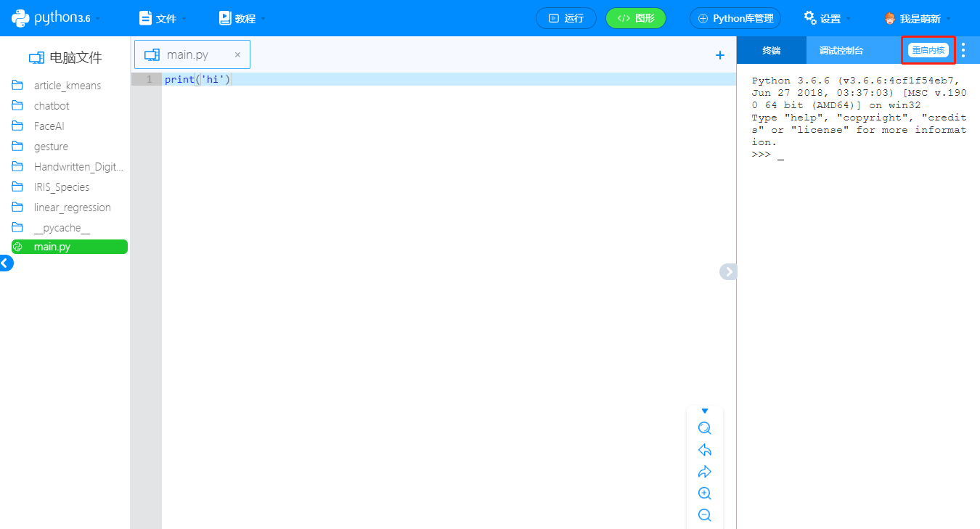Switch to the 调试控制台 tab

[841, 50]
